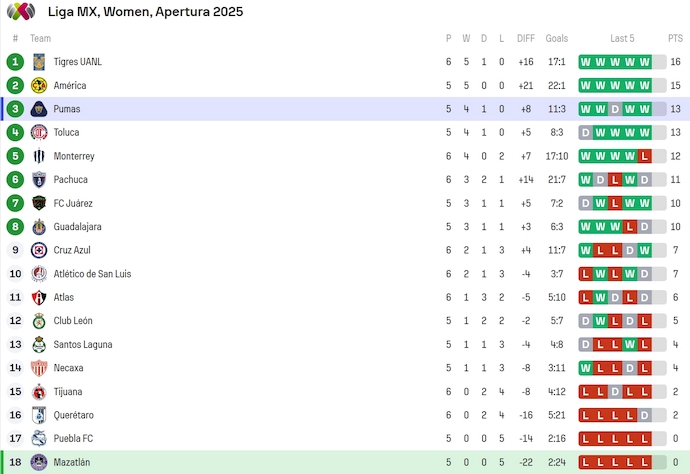This screenshot has width=690, height=474.
Task: Open the Toluca team link
Action: pos(68,133)
